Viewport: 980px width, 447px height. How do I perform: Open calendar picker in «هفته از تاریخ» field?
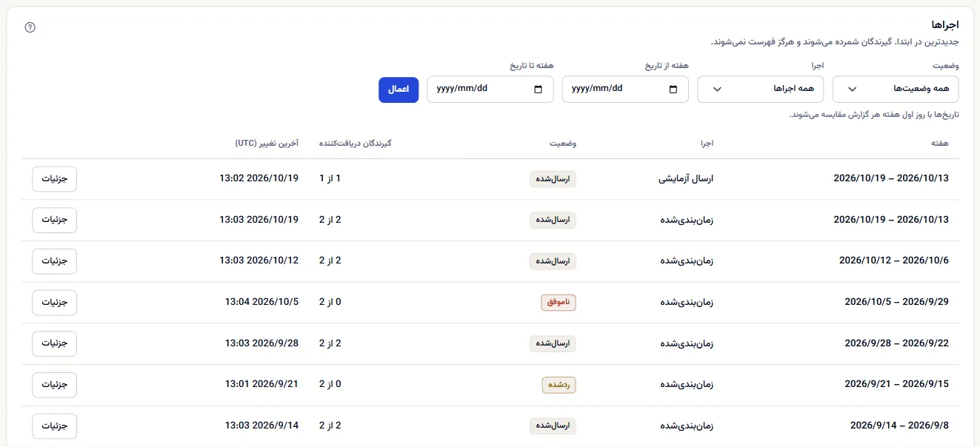673,90
